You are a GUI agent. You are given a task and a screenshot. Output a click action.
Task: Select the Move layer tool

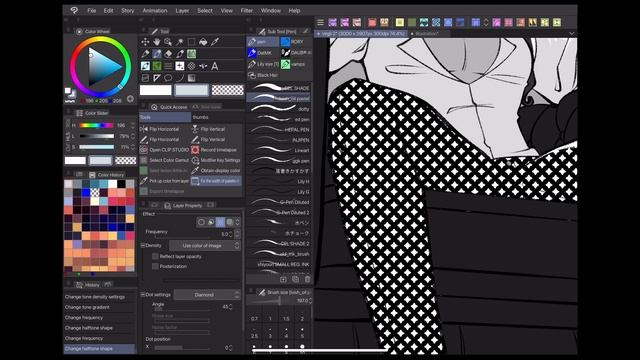click(145, 42)
